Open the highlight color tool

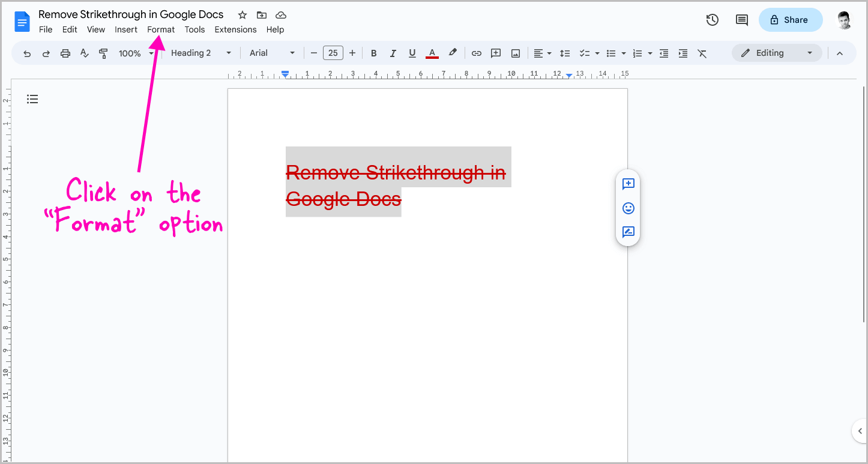453,53
